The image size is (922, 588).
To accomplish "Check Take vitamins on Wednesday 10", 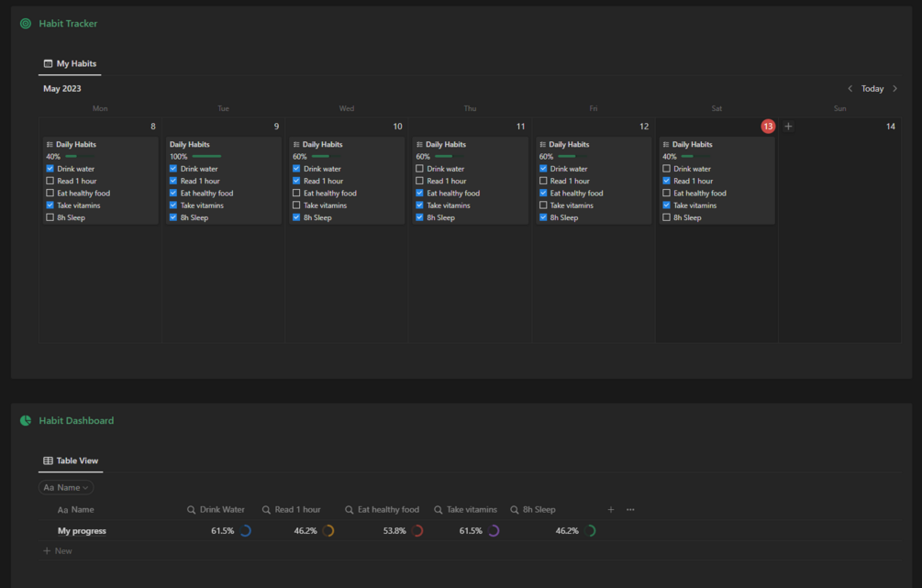I will [x=296, y=205].
